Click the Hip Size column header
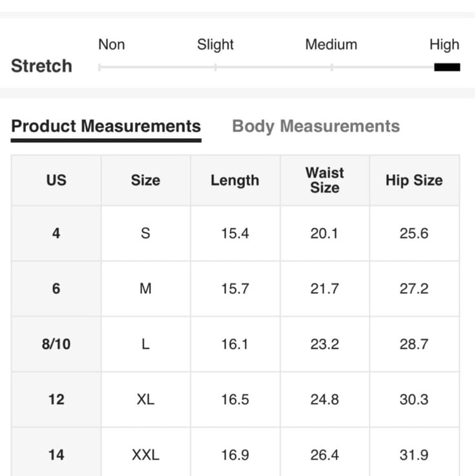The height and width of the screenshot is (476, 476). (x=414, y=180)
